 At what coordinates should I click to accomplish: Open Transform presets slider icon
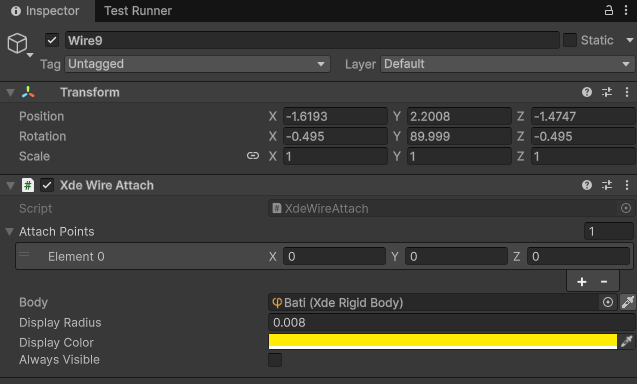click(607, 92)
